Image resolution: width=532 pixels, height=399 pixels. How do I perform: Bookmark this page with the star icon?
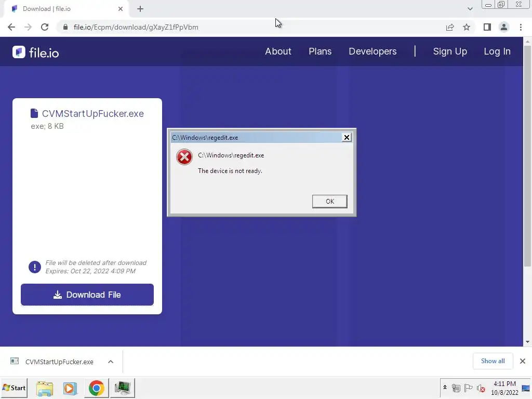tap(467, 27)
